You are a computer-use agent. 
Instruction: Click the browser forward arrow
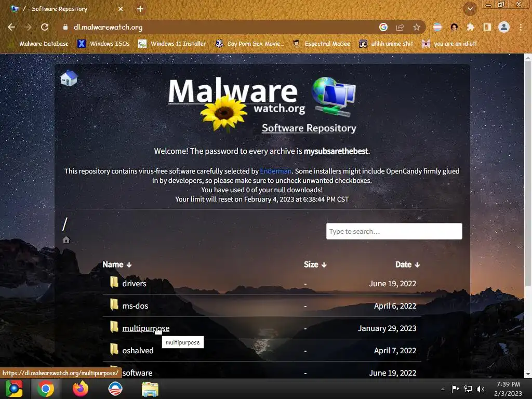pos(28,27)
